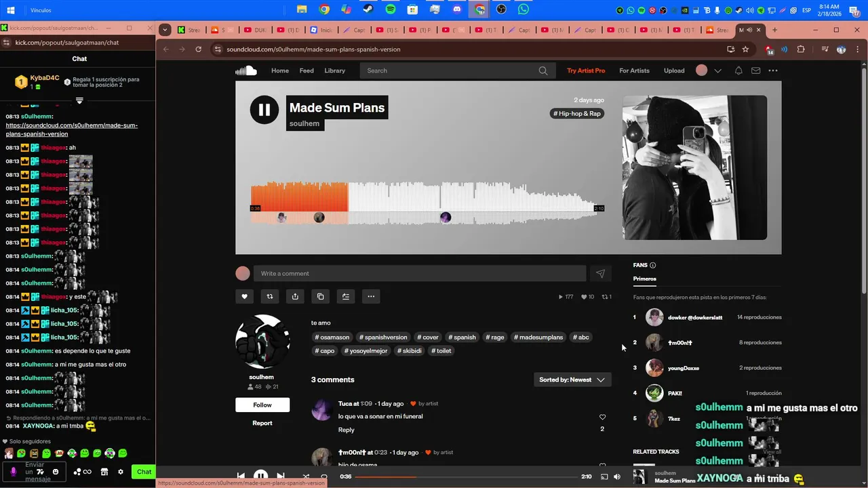868x488 pixels.
Task: Pause the track with the large pause button
Action: point(264,110)
